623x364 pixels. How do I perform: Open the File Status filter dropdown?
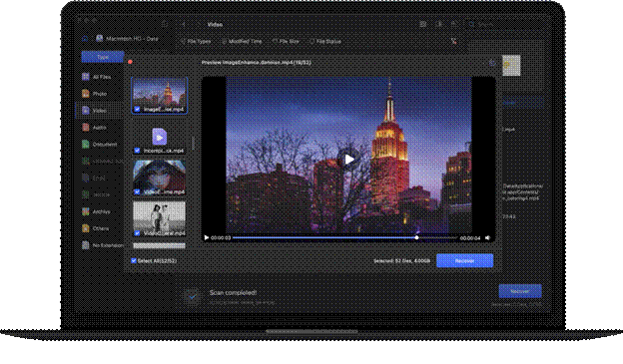coord(325,41)
